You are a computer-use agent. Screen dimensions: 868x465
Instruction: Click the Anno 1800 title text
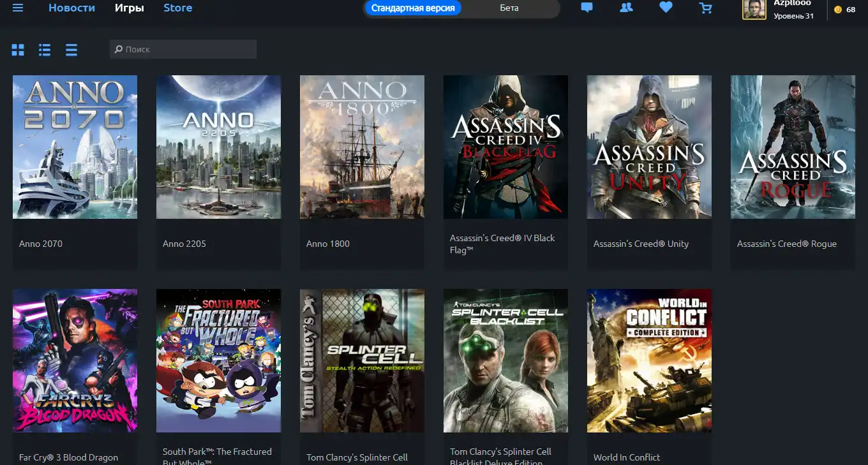[x=328, y=244]
